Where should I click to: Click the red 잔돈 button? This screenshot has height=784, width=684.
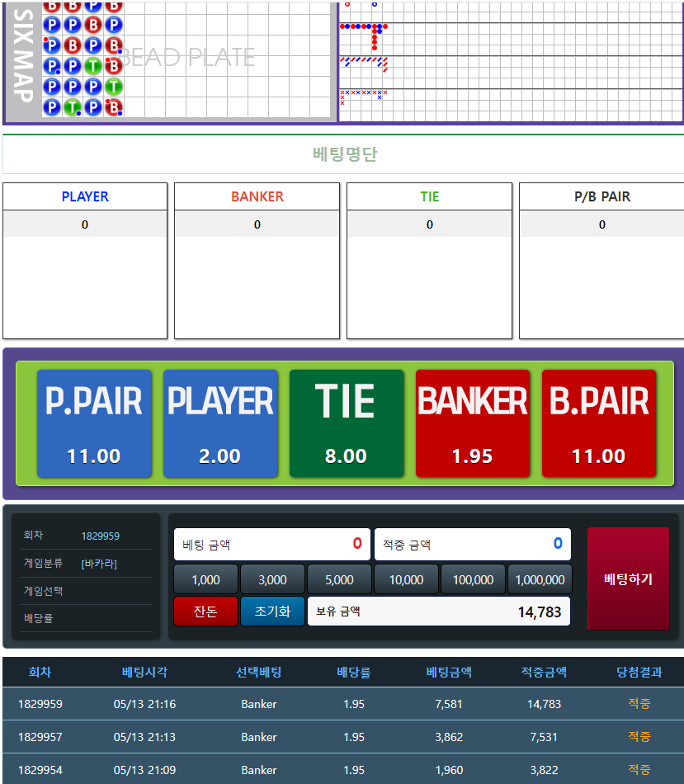click(x=205, y=611)
